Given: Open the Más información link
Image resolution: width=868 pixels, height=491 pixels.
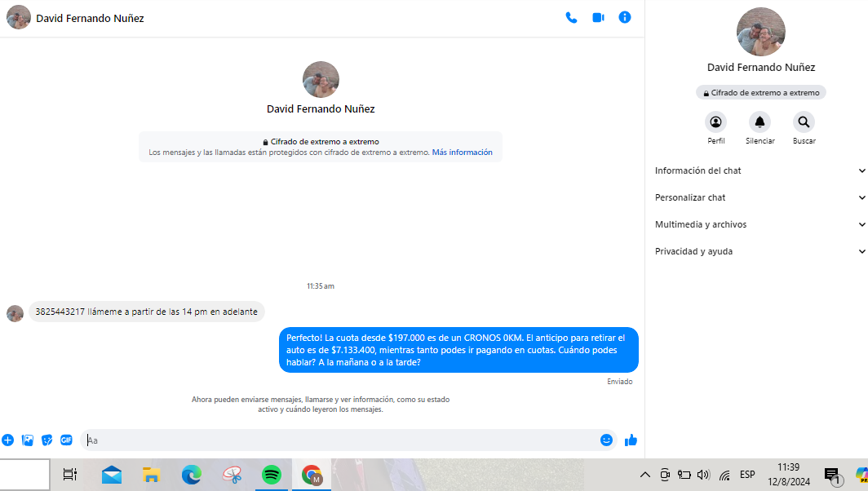Looking at the screenshot, I should (462, 153).
